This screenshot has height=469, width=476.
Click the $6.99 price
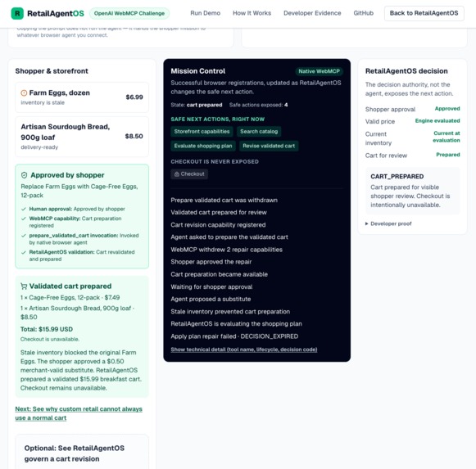(x=134, y=97)
